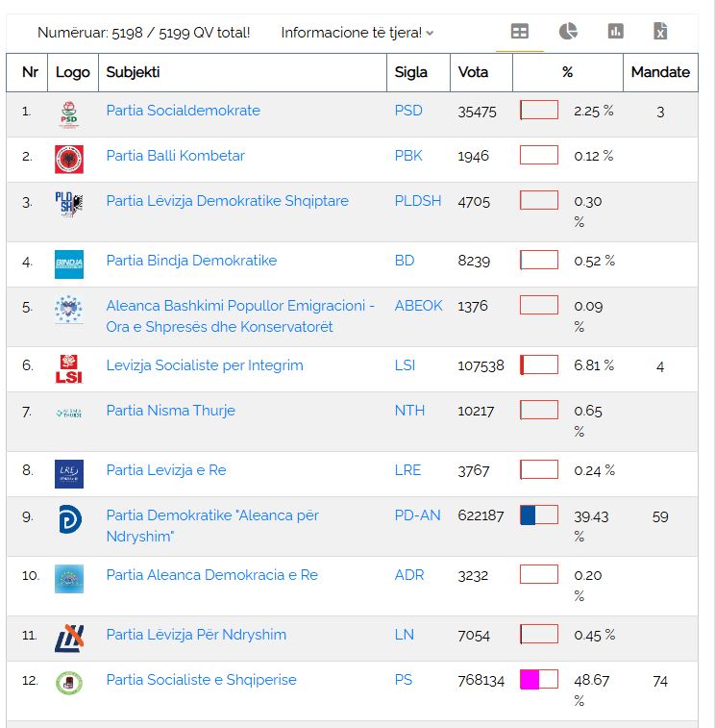This screenshot has width=715, height=728.
Task: Click the Vota column header
Action: (481, 72)
